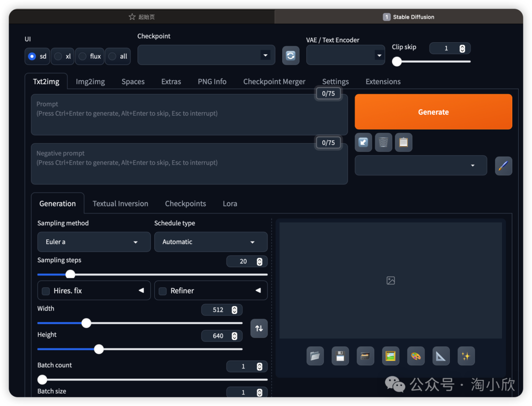Click the Batch count slider handle
The width and height of the screenshot is (532, 406).
tap(42, 379)
